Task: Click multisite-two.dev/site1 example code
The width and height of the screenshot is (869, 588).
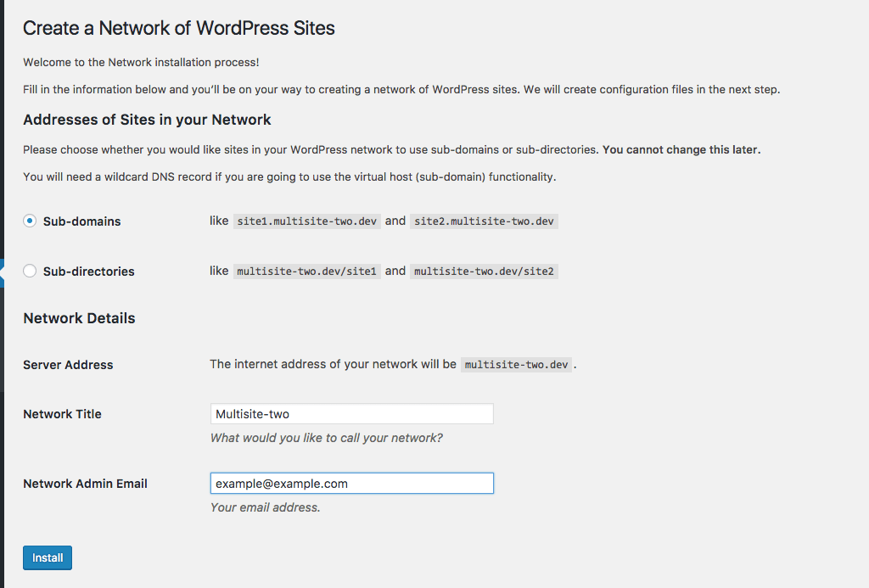Action: [x=307, y=271]
